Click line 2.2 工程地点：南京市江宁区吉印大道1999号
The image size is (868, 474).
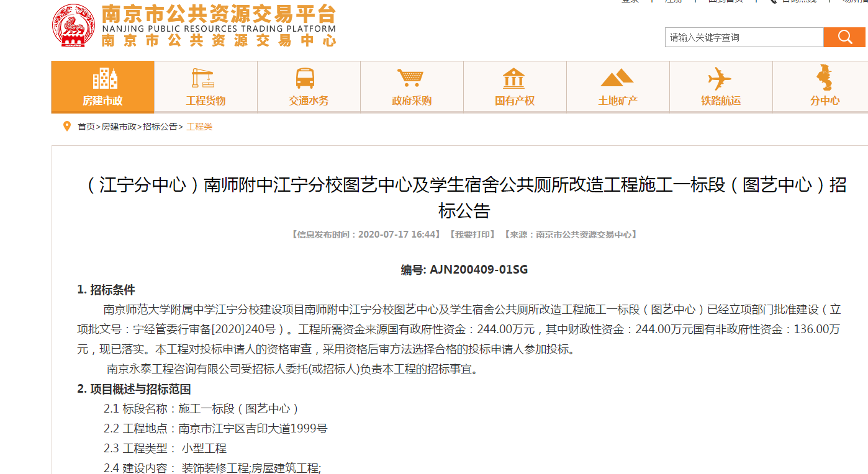coord(215,429)
